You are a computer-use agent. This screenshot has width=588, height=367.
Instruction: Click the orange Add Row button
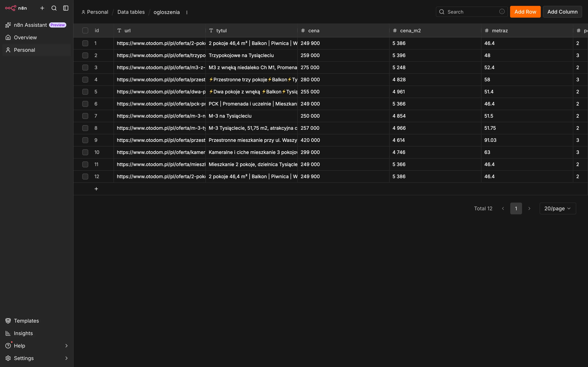[525, 12]
